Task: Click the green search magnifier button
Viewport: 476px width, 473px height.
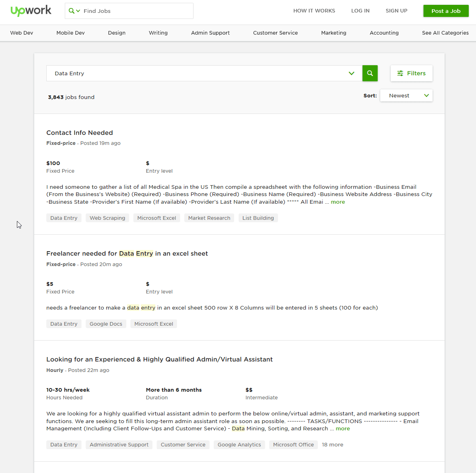Action: (x=370, y=73)
